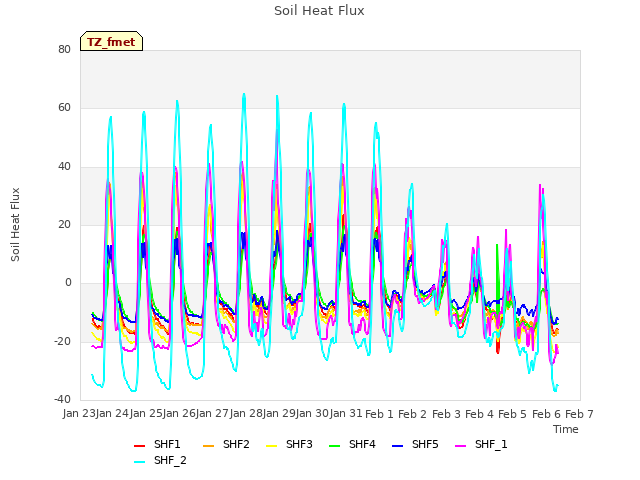Click the Jan 28 x-axis tick label
Viewport: 640px width, 480px height.
(x=246, y=413)
